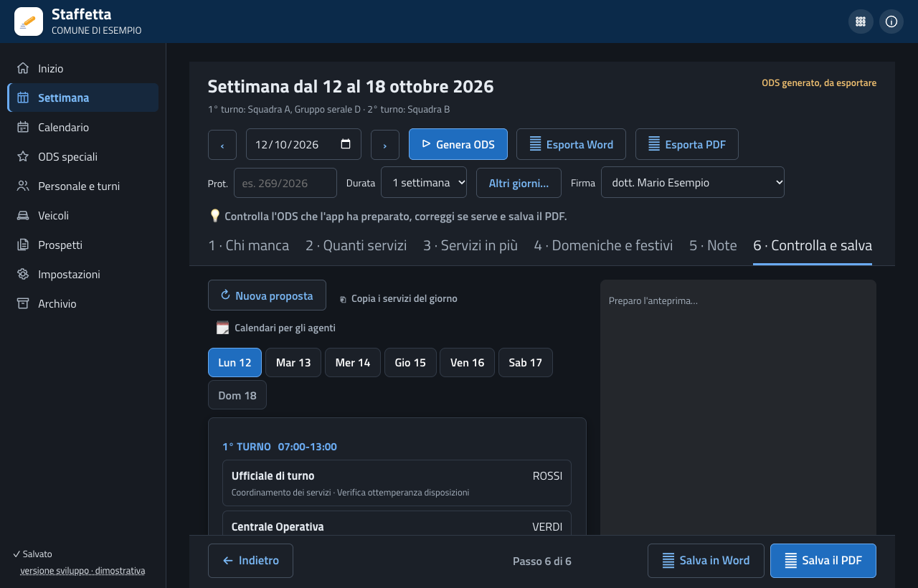The image size is (918, 588).
Task: Switch to tab 3 · Servizi in più
Action: pyautogui.click(x=470, y=245)
